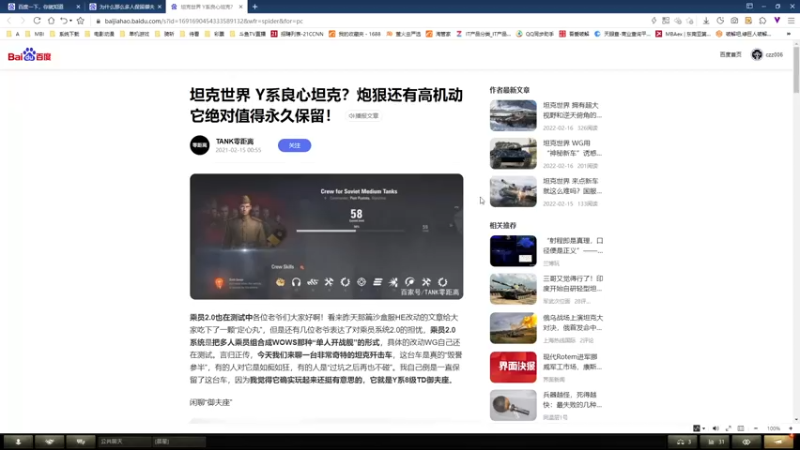Go forward to the next page
Viewport: 800px width, 450px height.
pyautogui.click(x=22, y=21)
